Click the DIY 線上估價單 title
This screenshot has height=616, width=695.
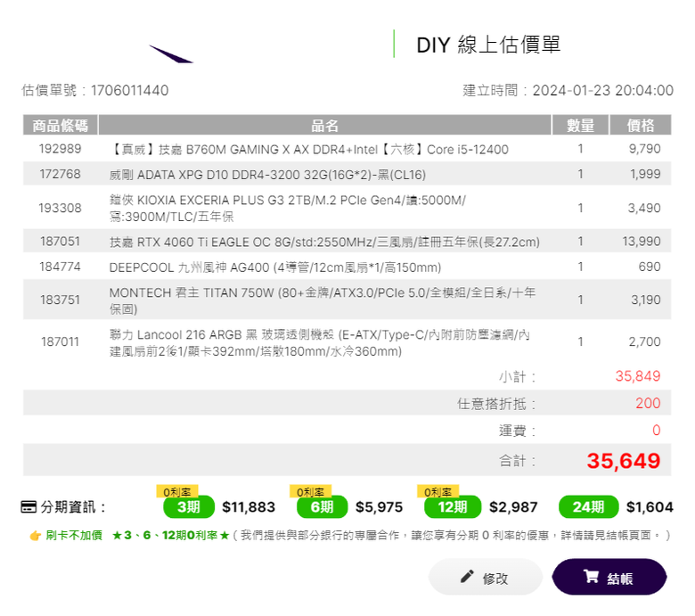[488, 45]
